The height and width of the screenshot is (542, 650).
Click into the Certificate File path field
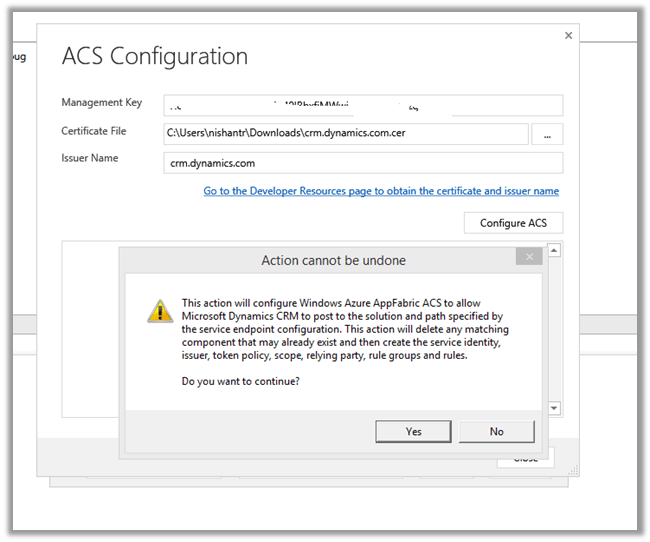click(346, 134)
